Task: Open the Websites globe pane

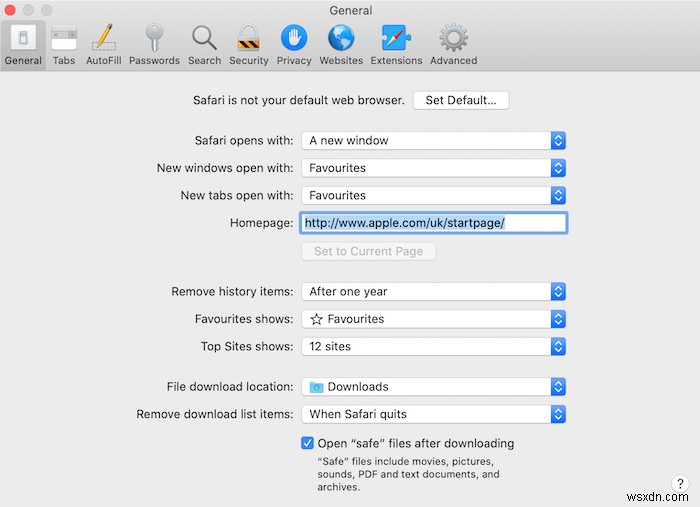Action: pos(341,45)
